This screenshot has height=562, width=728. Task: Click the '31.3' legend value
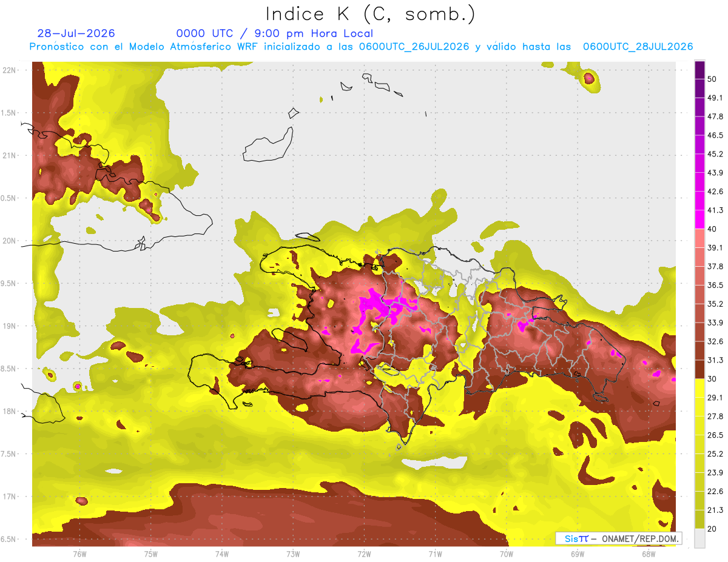[x=715, y=360]
